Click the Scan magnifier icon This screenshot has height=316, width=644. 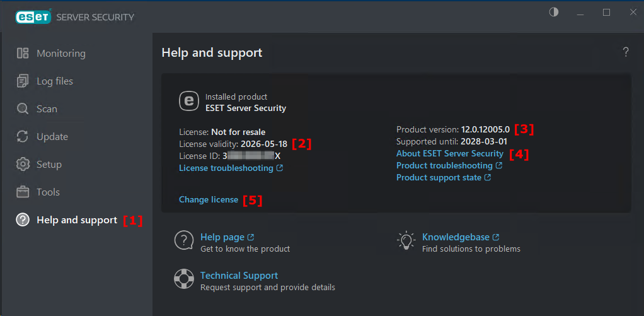pos(23,109)
